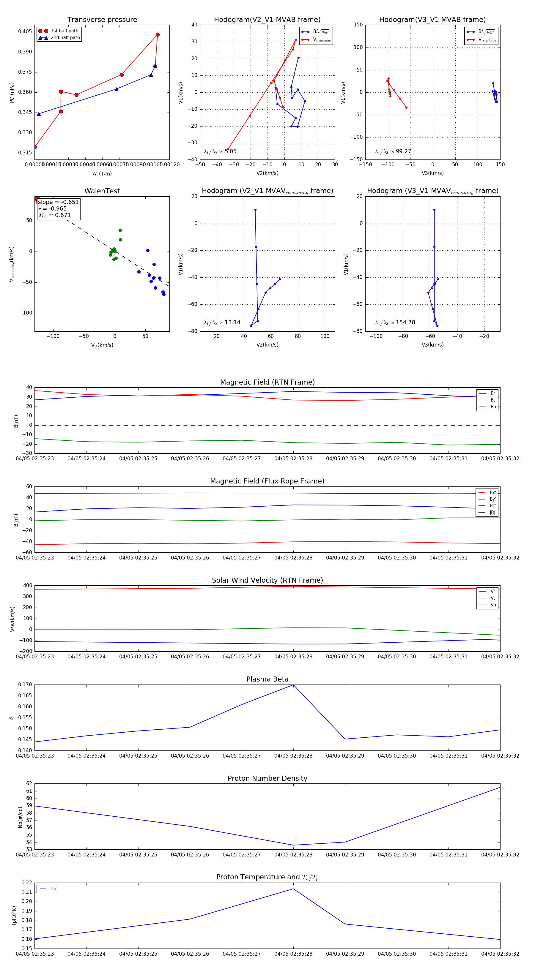Select the λ1/λ3 ≈ 154.78 eigenvalue label

tap(395, 323)
